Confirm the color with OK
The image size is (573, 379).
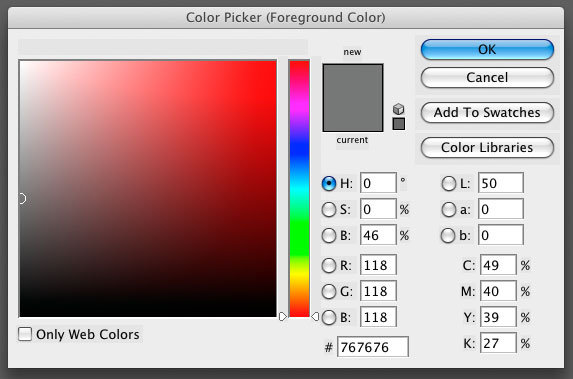pos(487,49)
